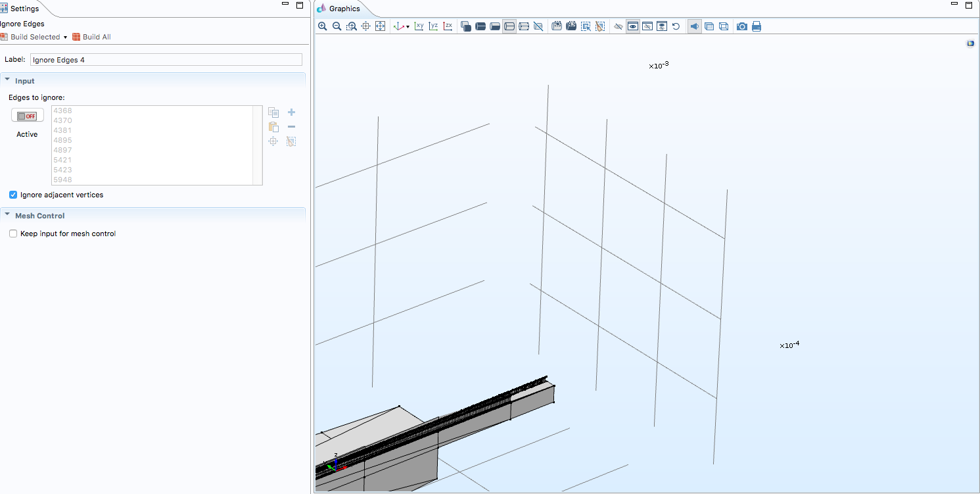This screenshot has width=980, height=494.
Task: Enable Keep input for mesh control
Action: [x=13, y=234]
